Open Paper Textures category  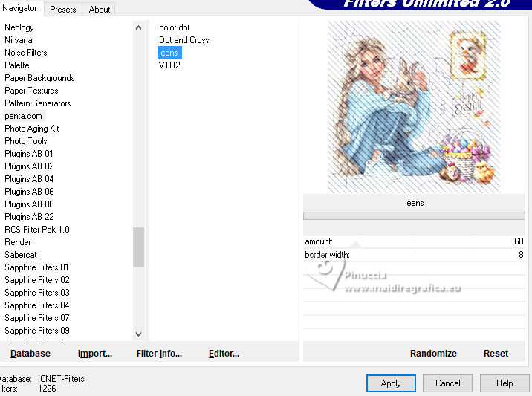point(31,91)
